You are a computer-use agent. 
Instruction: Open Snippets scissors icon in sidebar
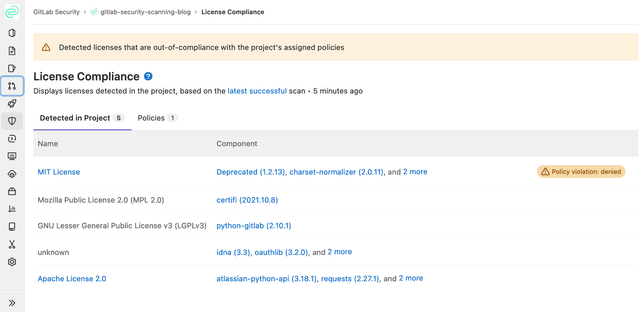coord(12,244)
